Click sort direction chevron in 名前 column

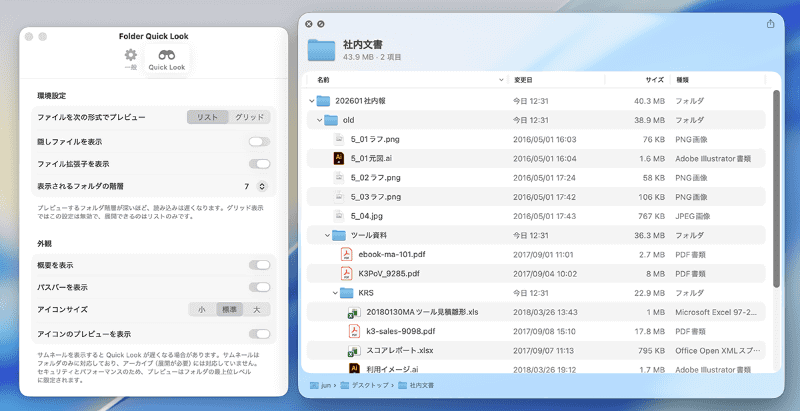point(501,80)
